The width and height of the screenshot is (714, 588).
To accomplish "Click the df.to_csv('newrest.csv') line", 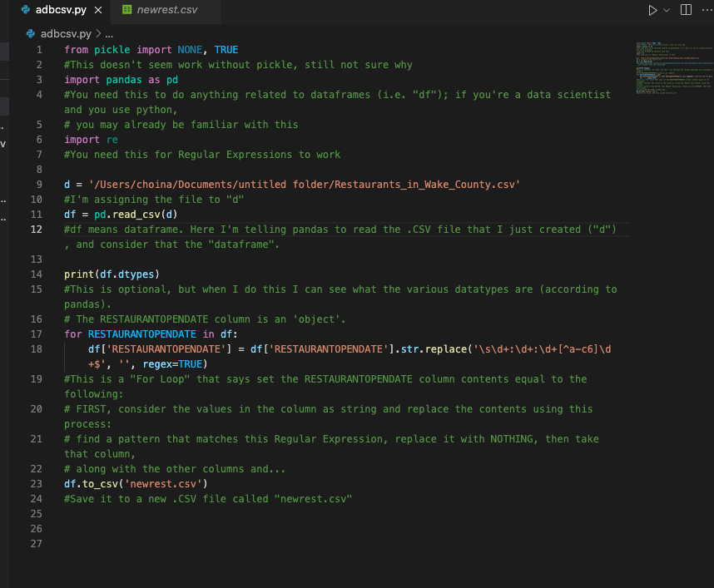I will (136, 484).
